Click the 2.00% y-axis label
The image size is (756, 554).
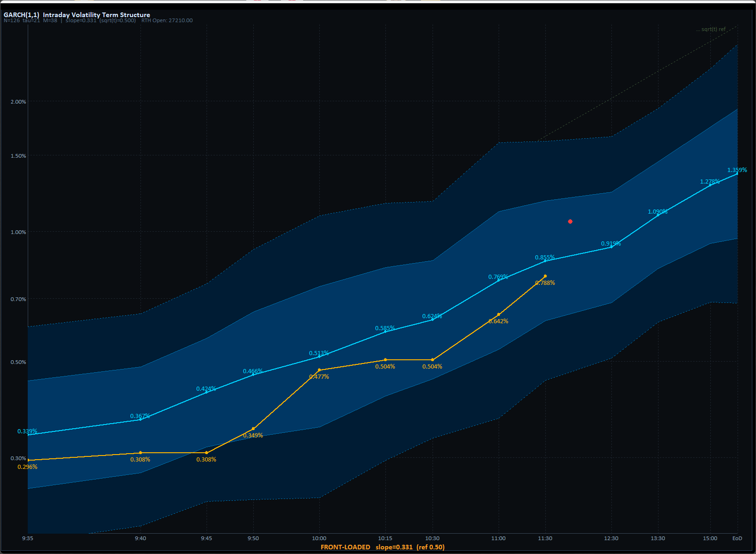tap(18, 102)
